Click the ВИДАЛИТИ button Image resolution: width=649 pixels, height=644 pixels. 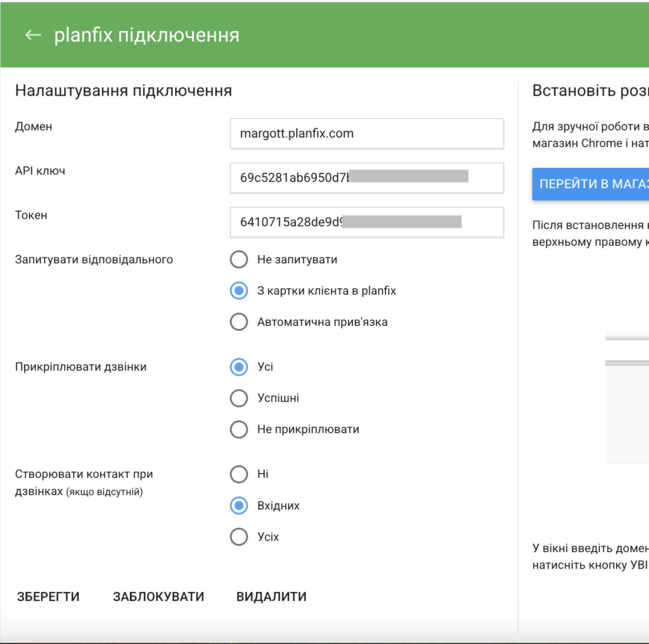(x=271, y=596)
